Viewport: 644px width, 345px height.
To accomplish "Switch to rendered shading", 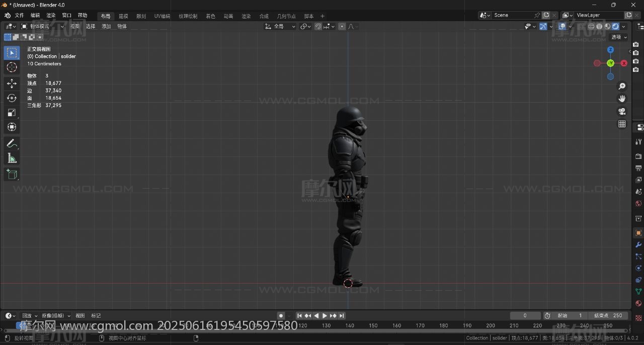I will click(615, 26).
